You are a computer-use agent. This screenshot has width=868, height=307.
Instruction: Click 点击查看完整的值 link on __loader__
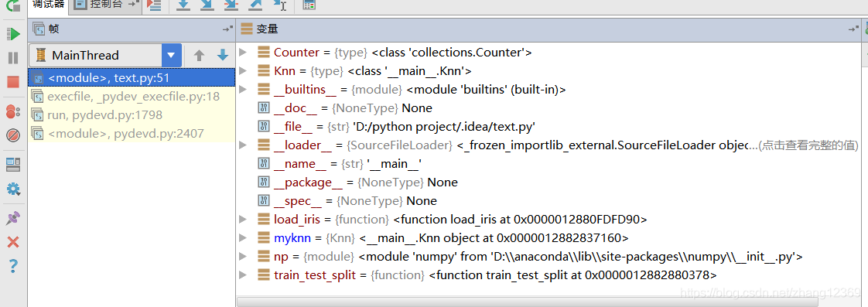pyautogui.click(x=808, y=145)
